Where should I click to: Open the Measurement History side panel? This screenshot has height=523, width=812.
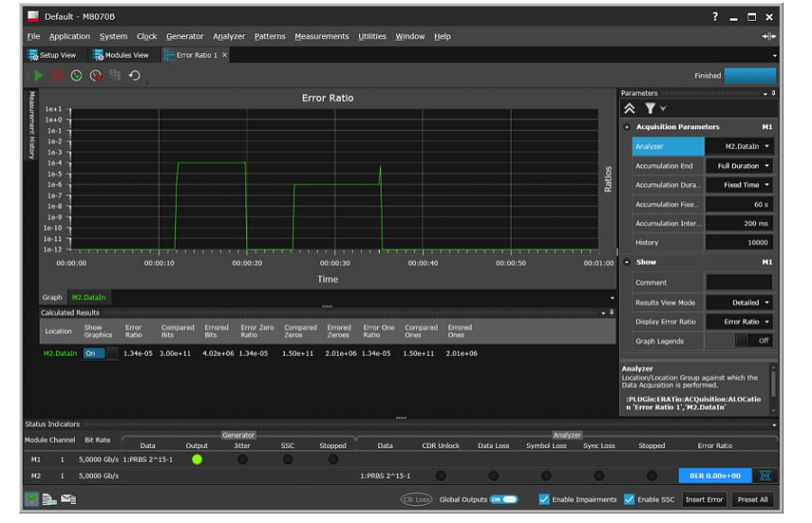click(32, 125)
